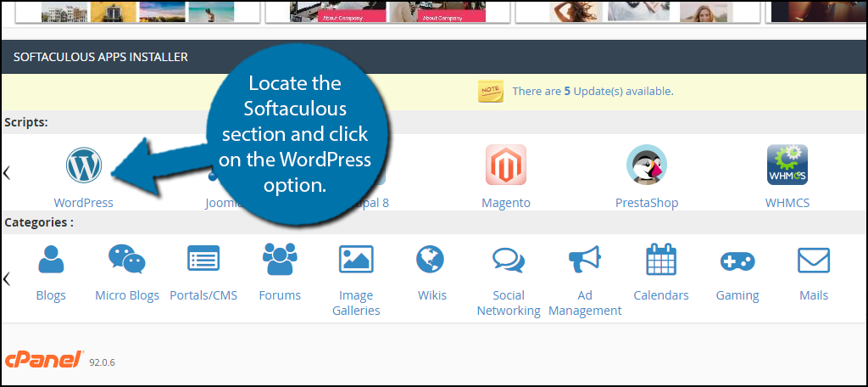
Task: Click the Image Galleries picture icon
Action: (x=356, y=259)
